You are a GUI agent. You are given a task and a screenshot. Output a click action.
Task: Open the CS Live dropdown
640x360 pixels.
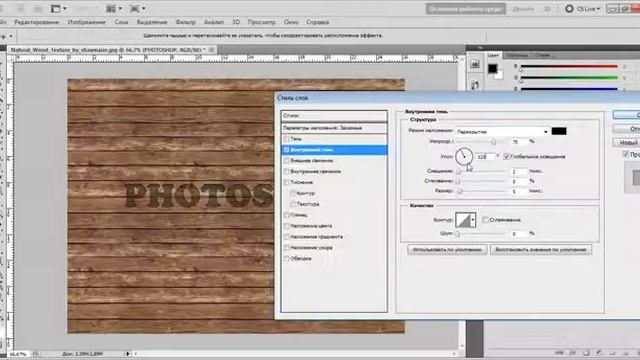[x=589, y=9]
